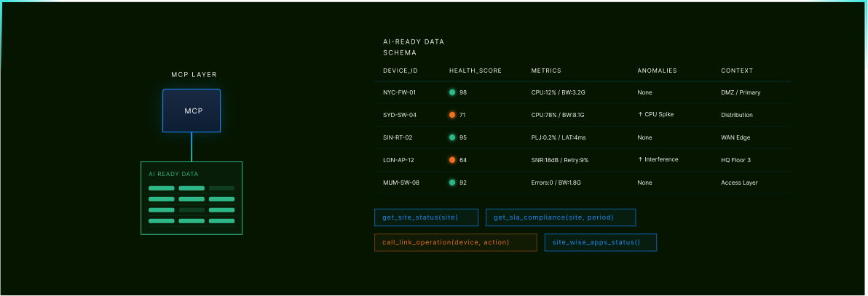Click the CPU Spike anomaly arrow
Viewport: 868px width, 296px height.
[x=640, y=115]
